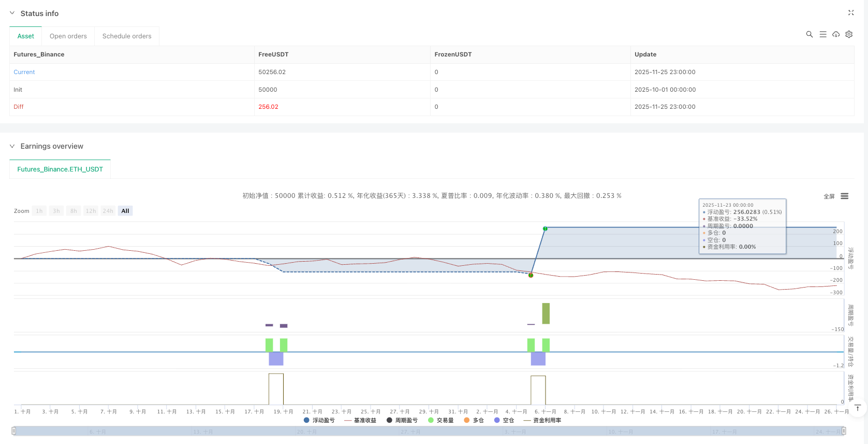This screenshot has width=868, height=444.
Task: Click the cloud download icon
Action: click(835, 34)
